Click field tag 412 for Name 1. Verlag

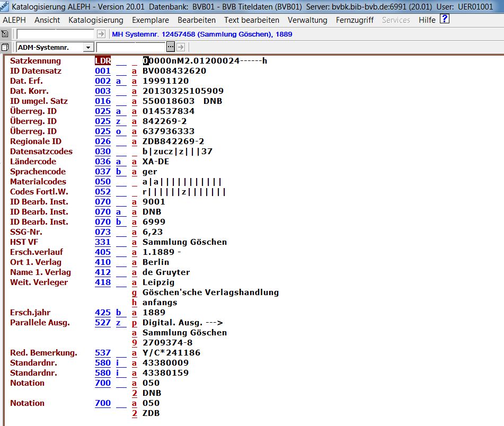click(x=103, y=272)
